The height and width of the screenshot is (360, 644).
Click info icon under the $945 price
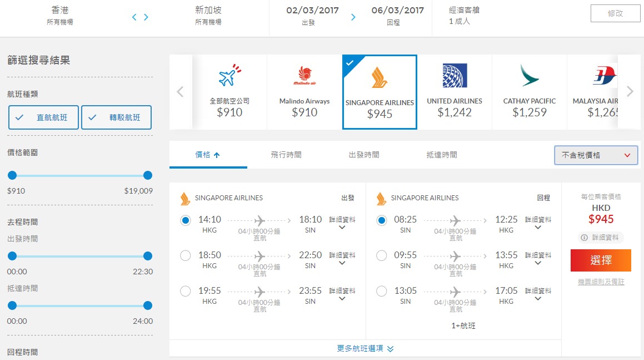point(584,238)
